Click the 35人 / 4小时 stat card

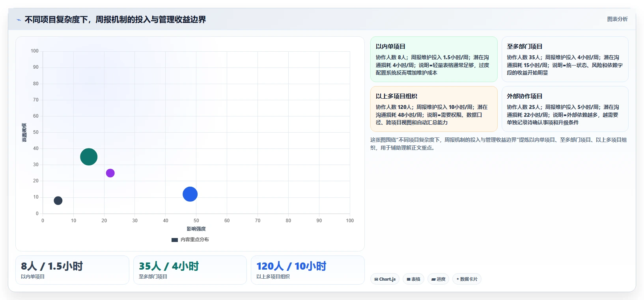click(x=190, y=270)
